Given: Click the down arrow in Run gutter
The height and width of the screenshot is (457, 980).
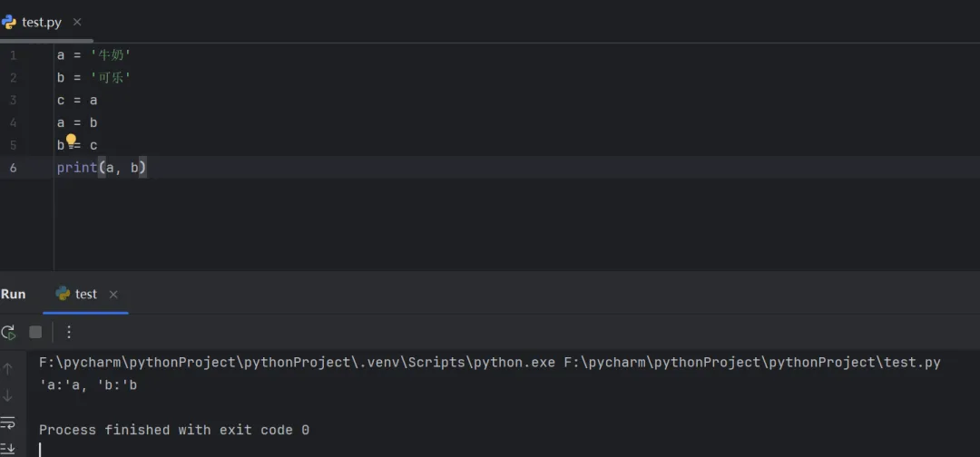Looking at the screenshot, I should point(8,395).
